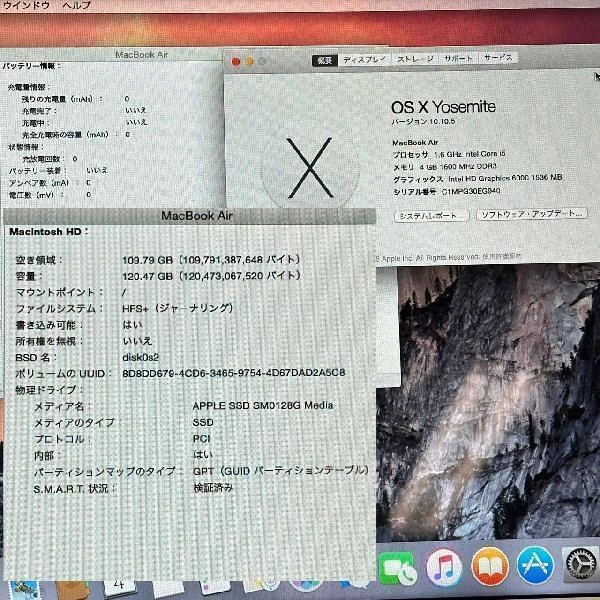Click the システムレポート button

tap(432, 216)
